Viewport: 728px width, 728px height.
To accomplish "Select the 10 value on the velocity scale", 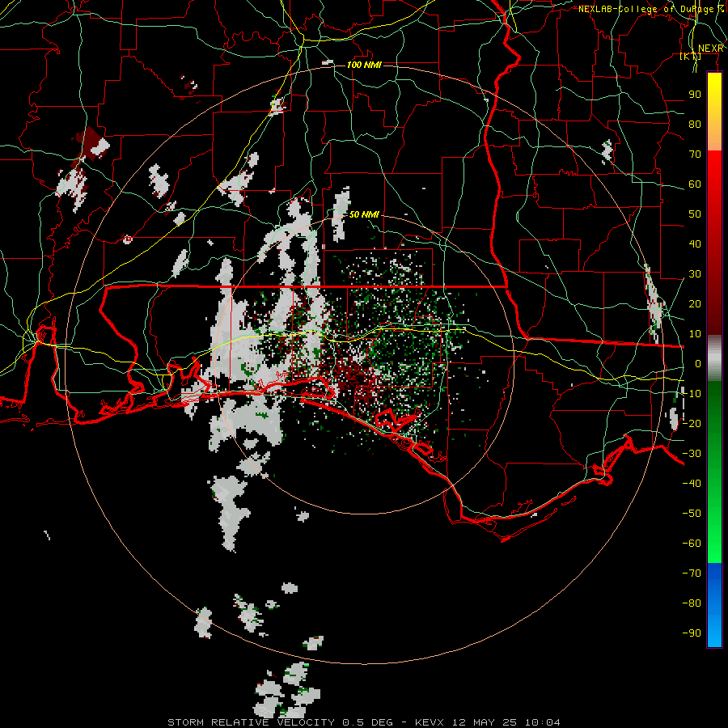I will pyautogui.click(x=695, y=334).
